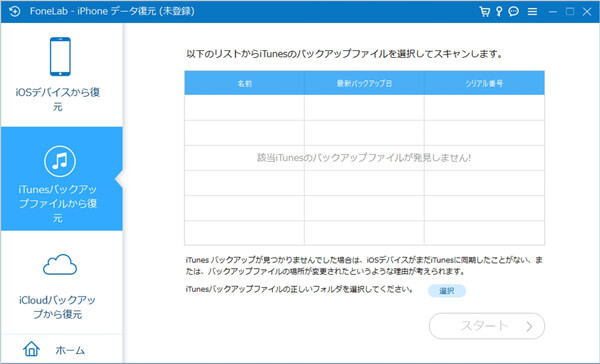The height and width of the screenshot is (364, 600).
Task: Open the feedback chat bubble icon
Action: 514,11
